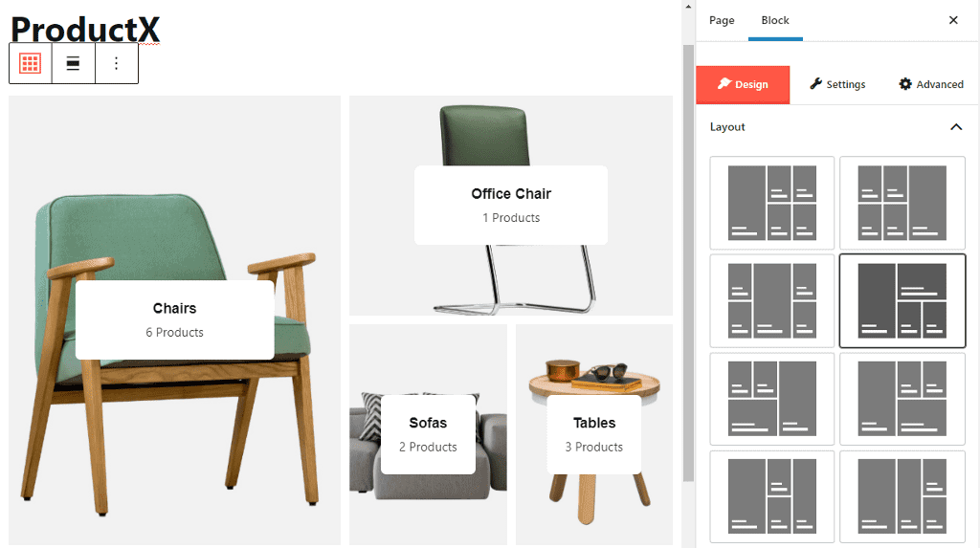The height and width of the screenshot is (548, 980).
Task: Click the Chairs category label card
Action: (x=175, y=319)
